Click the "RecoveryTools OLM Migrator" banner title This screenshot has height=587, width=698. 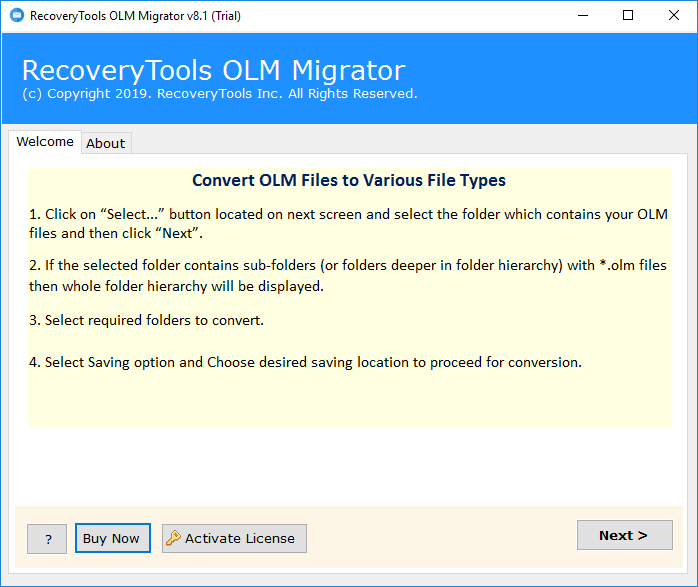(x=214, y=70)
